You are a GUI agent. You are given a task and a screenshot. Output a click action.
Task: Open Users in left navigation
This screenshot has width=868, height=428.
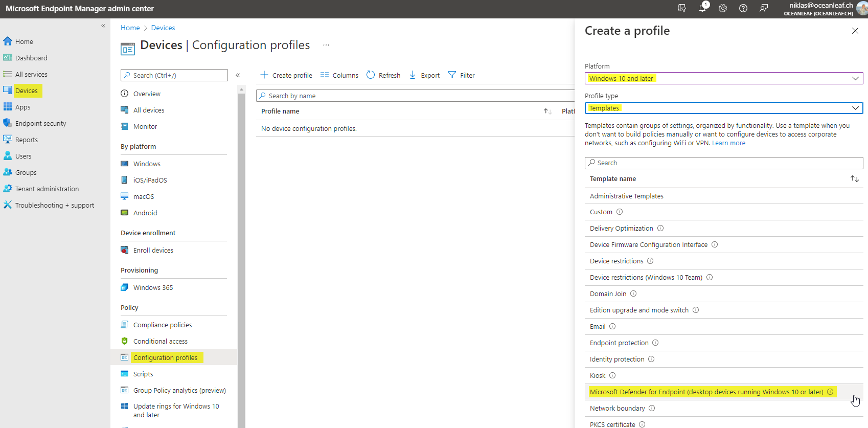coord(23,156)
